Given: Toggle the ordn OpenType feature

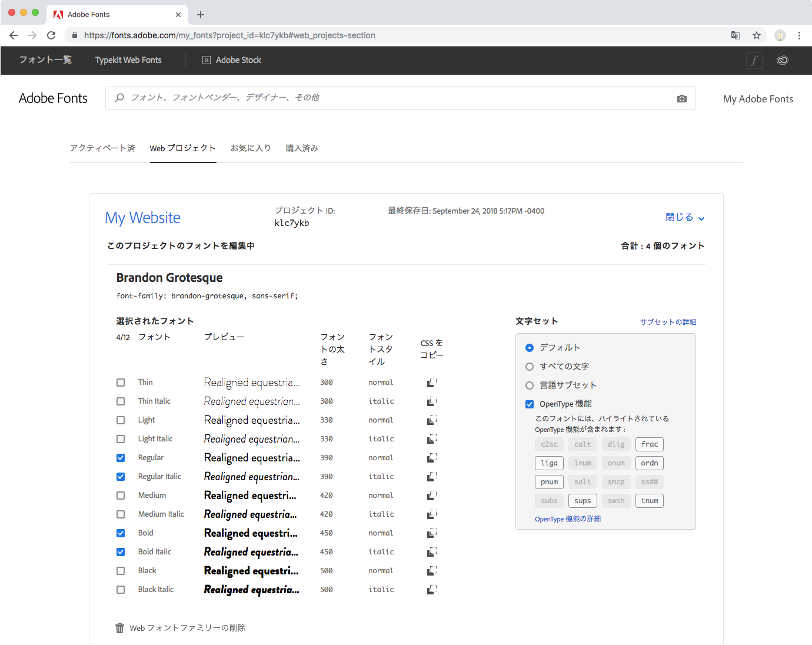Looking at the screenshot, I should [650, 463].
